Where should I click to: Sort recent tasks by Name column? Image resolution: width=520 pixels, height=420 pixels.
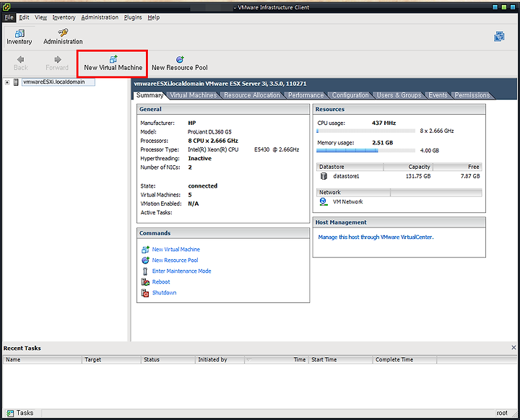[x=43, y=359]
